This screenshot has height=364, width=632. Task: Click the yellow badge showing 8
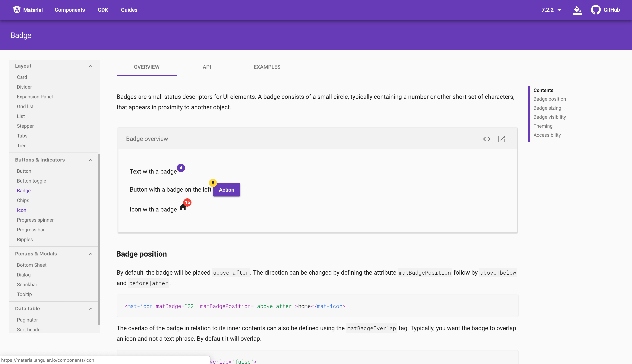(x=213, y=183)
